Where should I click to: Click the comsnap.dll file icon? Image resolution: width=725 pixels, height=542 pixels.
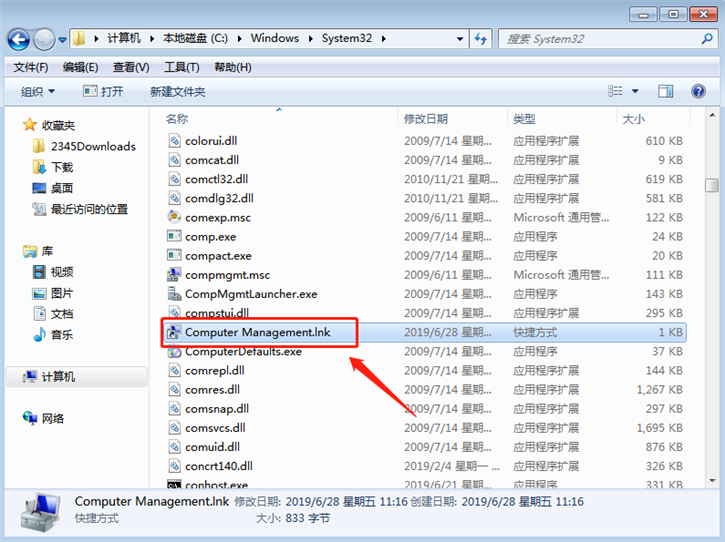pyautogui.click(x=174, y=408)
